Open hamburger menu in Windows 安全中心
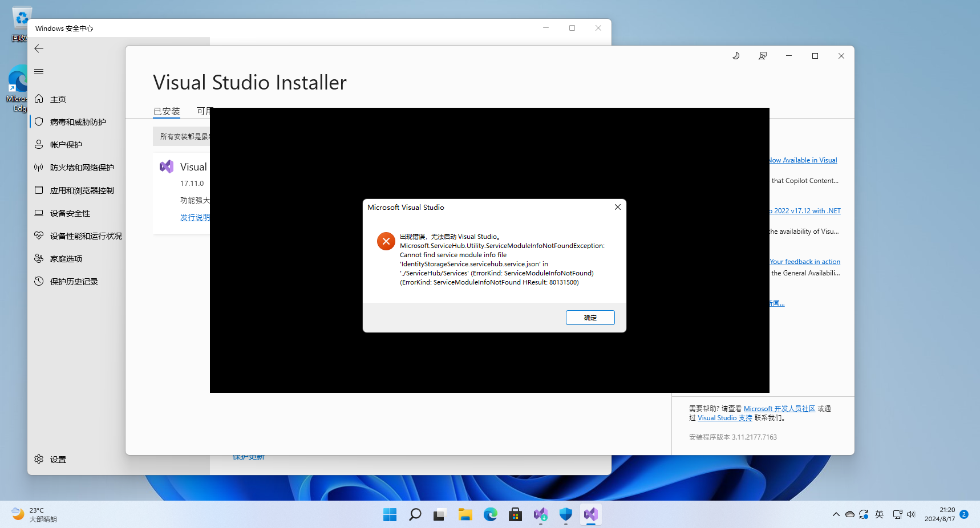The height and width of the screenshot is (528, 980). [x=39, y=71]
